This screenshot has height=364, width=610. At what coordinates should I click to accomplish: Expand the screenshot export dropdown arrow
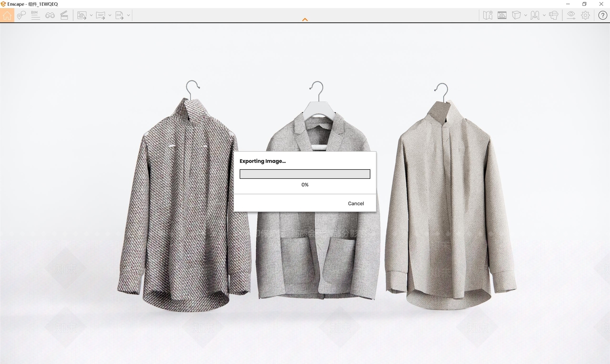point(91,16)
